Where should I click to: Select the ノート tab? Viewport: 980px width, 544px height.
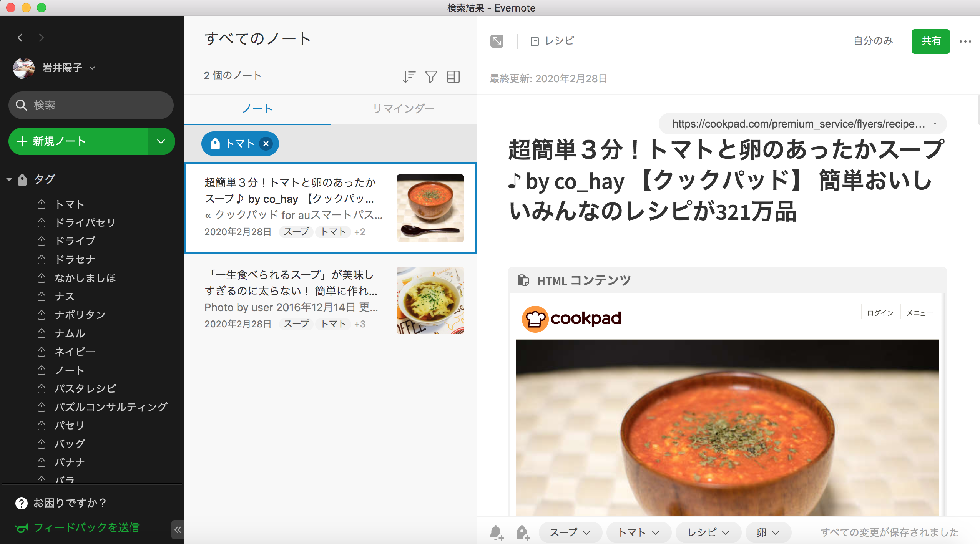(x=257, y=109)
